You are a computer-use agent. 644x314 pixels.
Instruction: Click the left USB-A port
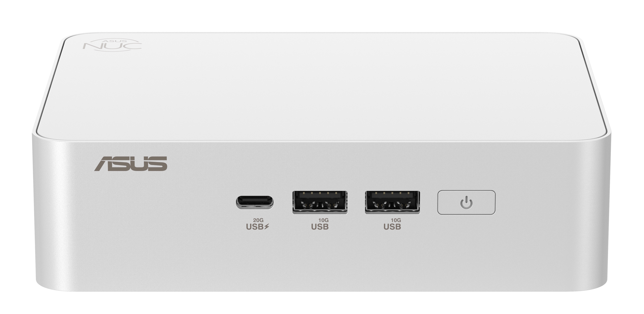coord(320,202)
